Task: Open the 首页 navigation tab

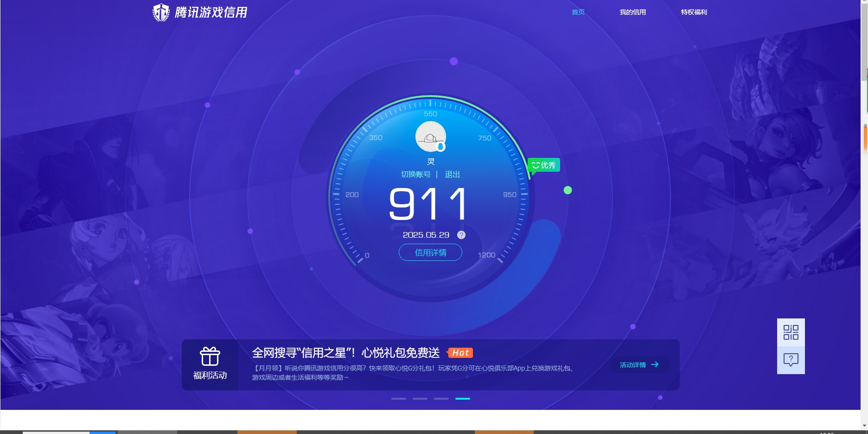Action: [x=578, y=12]
